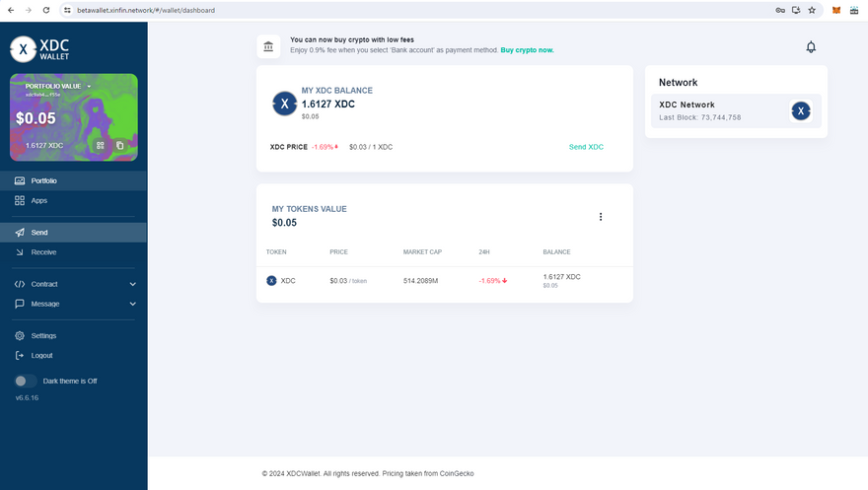
Task: Click the Send XDC link
Action: (586, 147)
